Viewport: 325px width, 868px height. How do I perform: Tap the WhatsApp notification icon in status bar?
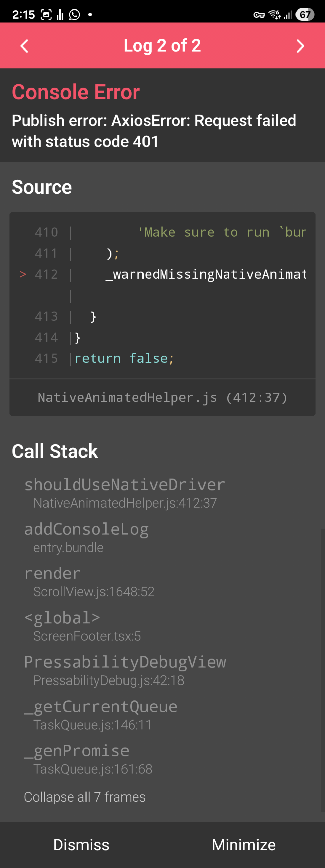(74, 15)
